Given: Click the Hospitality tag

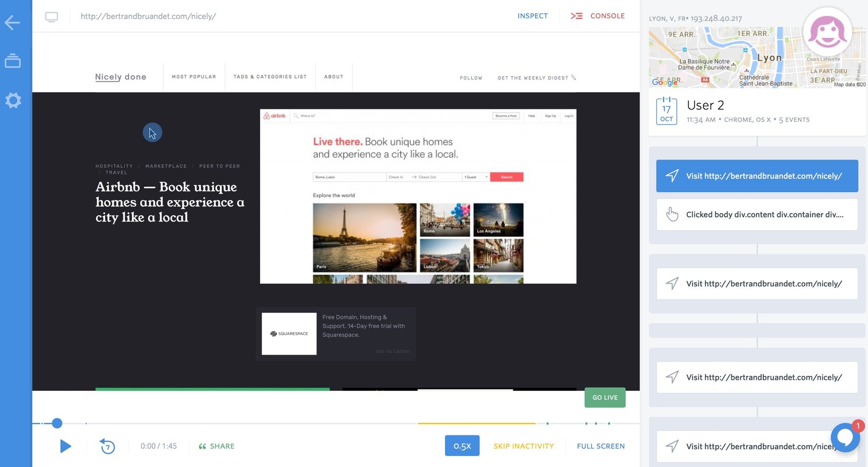Looking at the screenshot, I should click(114, 166).
